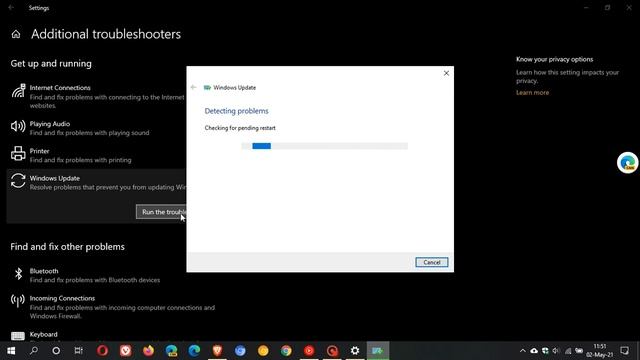Click the blue Chromium taskbar icon
The width and height of the screenshot is (640, 360).
tap(240, 351)
